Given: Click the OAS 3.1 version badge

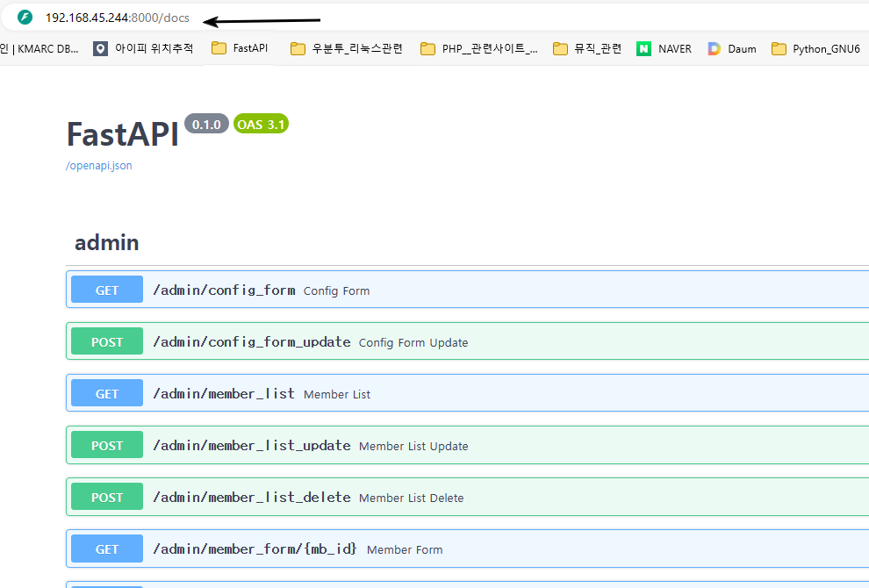Looking at the screenshot, I should pyautogui.click(x=261, y=125).
